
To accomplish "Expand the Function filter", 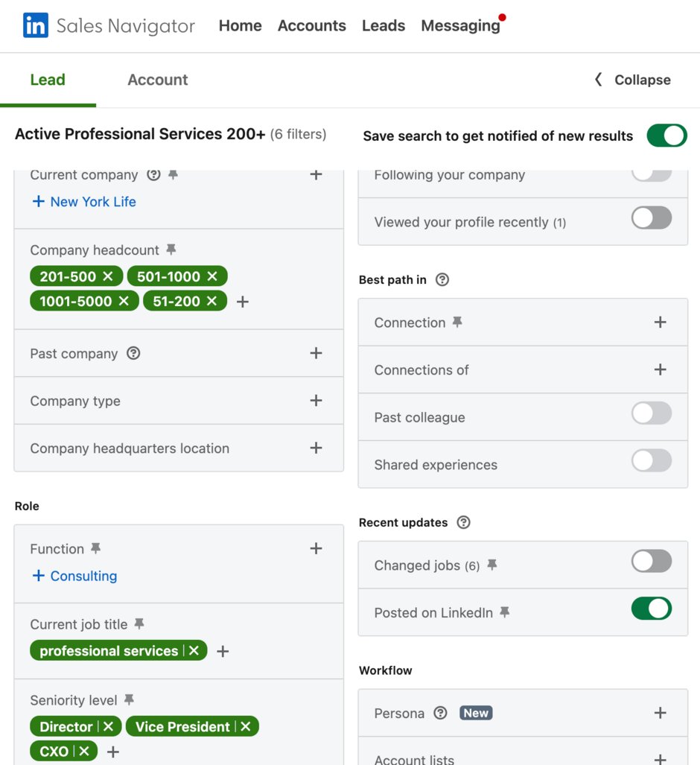I will (316, 549).
